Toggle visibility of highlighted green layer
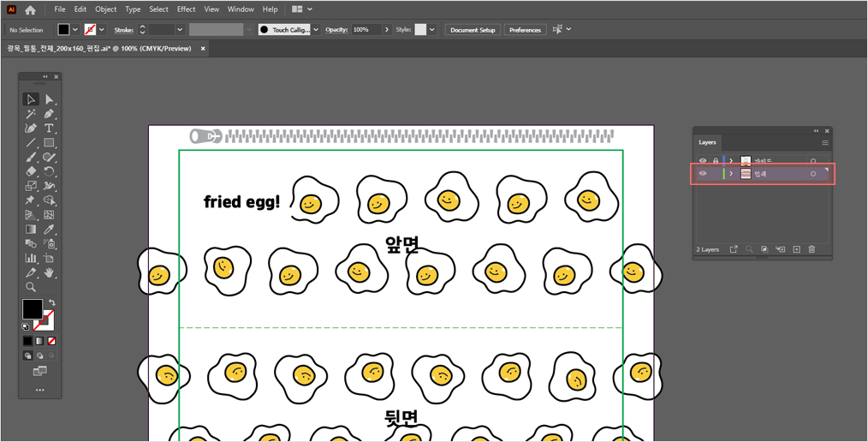 click(x=703, y=174)
